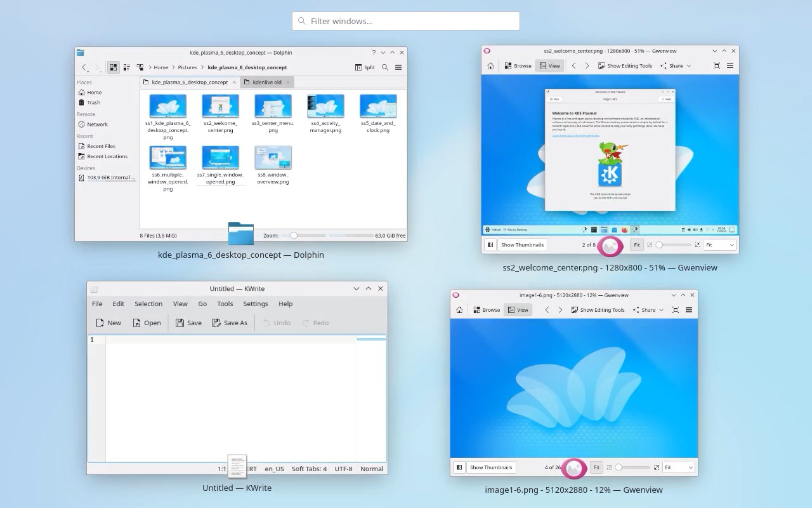Switch to kdenlive old tab in Dolphin

tap(267, 82)
